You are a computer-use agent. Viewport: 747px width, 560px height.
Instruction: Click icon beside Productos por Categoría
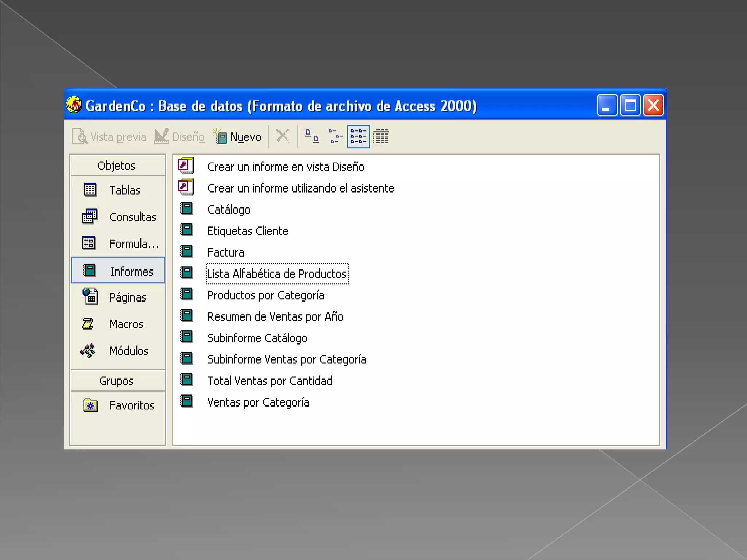click(187, 294)
